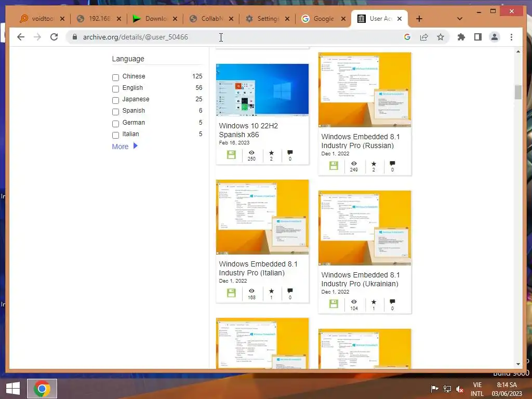Click favorites star on Ukrainian card
The width and height of the screenshot is (532, 399).
point(374,302)
